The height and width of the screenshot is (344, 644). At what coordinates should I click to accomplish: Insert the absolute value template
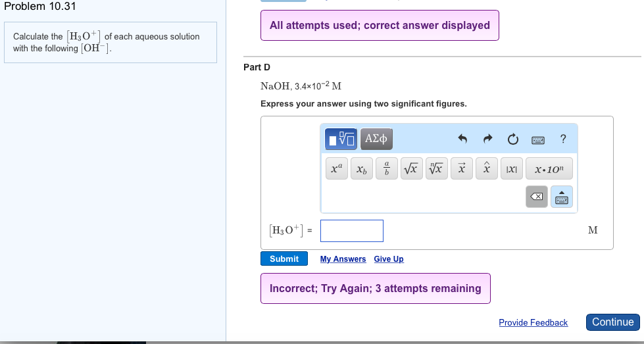[512, 168]
